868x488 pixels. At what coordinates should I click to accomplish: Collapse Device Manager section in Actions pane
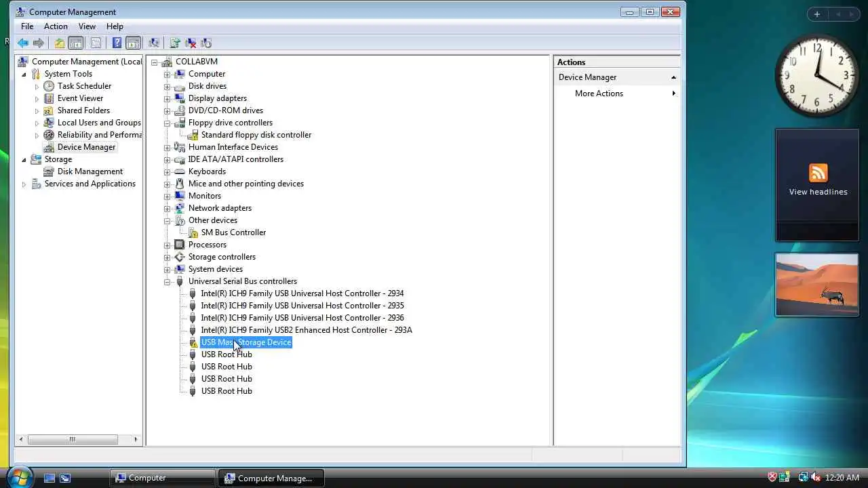pos(673,77)
